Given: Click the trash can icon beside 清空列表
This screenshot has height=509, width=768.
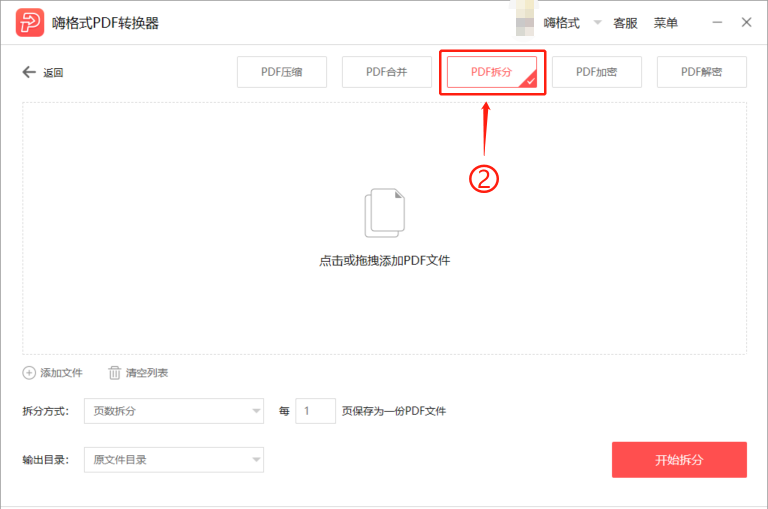Looking at the screenshot, I should pos(114,373).
